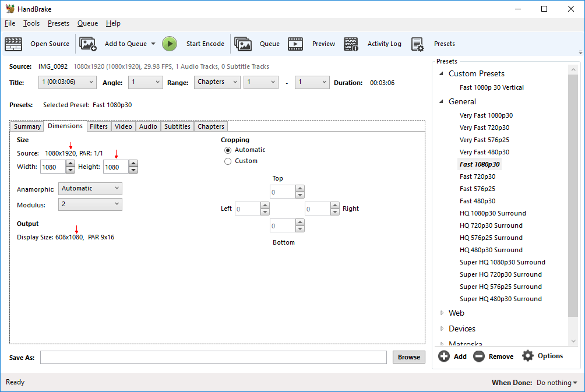Open the Tools menu
Viewport: 585px width, 392px height.
pyautogui.click(x=31, y=23)
